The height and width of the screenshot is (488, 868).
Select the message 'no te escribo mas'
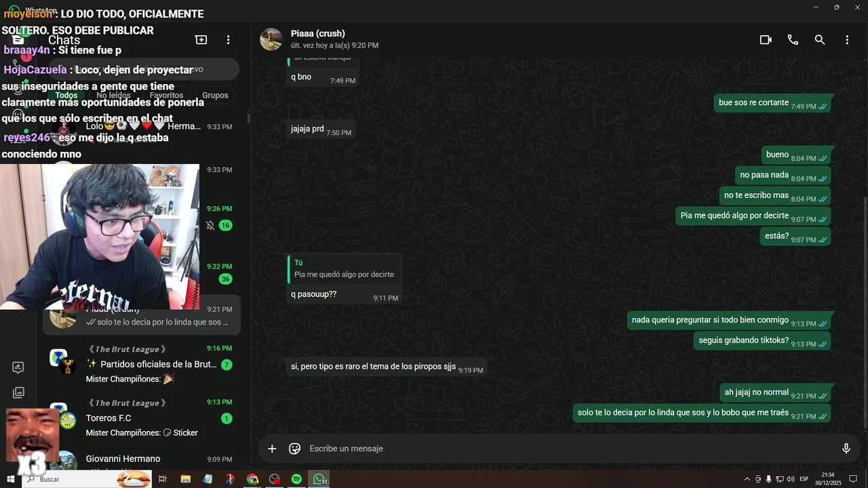(x=775, y=196)
